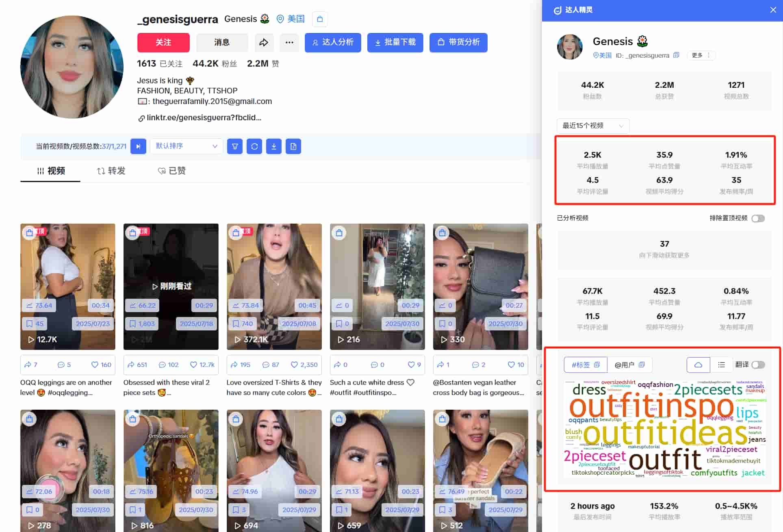This screenshot has height=532, width=783.
Task: Open the 更多 menu in sidebar
Action: 701,55
